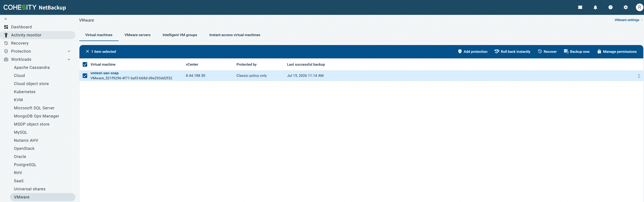Click the '1 item selected' label
644x202 pixels.
(x=104, y=51)
